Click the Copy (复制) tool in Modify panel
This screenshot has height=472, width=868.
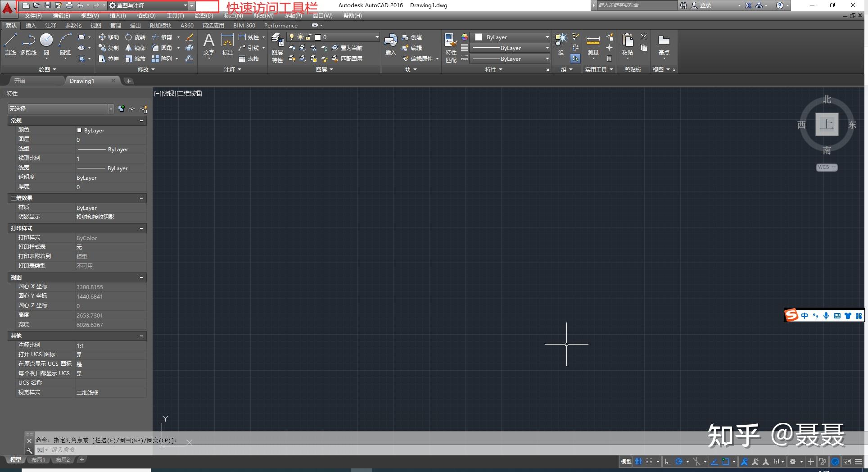(108, 48)
